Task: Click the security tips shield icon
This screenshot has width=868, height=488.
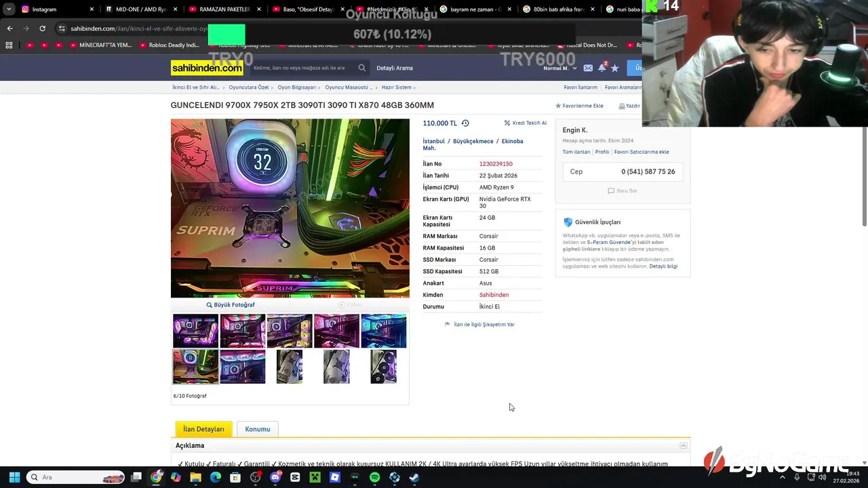Action: click(568, 222)
